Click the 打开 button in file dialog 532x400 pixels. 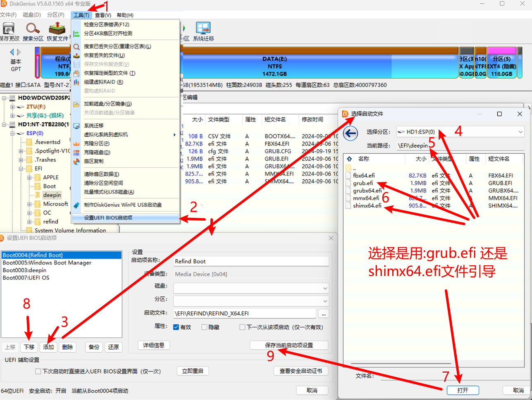(x=463, y=390)
